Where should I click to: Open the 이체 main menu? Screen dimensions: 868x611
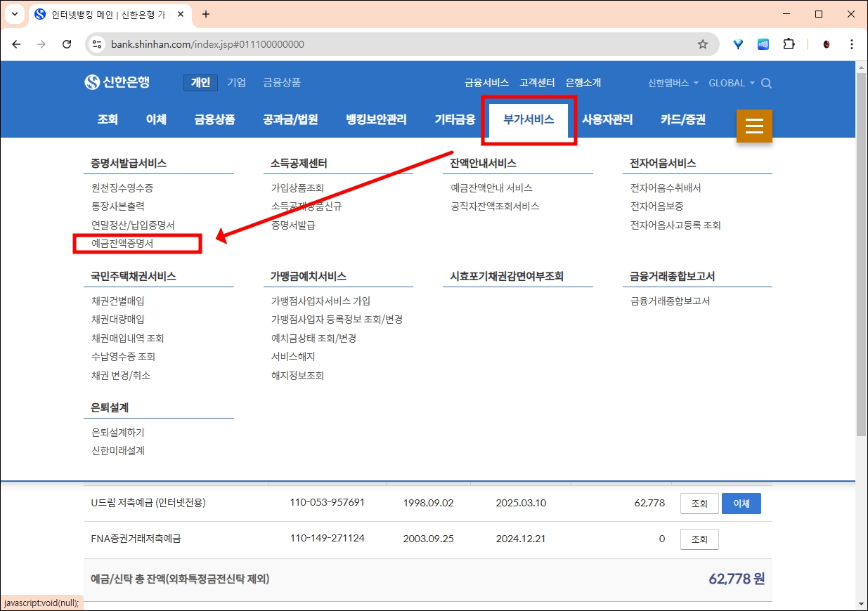point(156,119)
